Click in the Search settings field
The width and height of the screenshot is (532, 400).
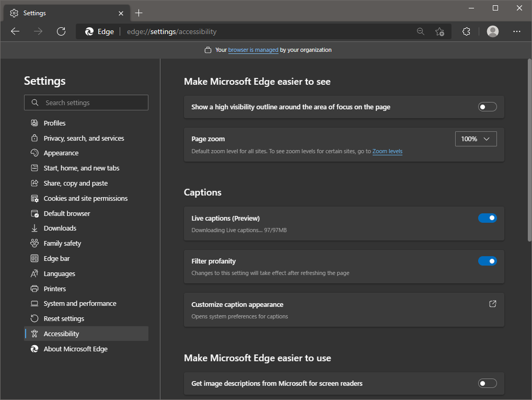pyautogui.click(x=86, y=102)
